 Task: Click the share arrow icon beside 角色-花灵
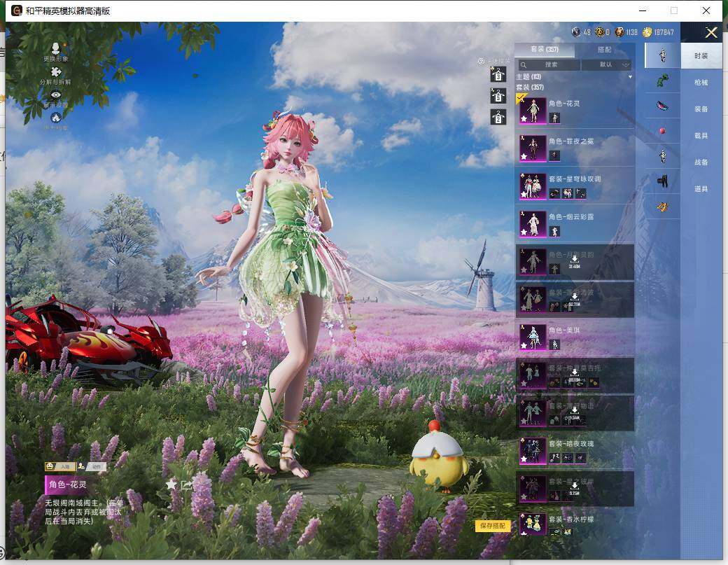(x=187, y=484)
